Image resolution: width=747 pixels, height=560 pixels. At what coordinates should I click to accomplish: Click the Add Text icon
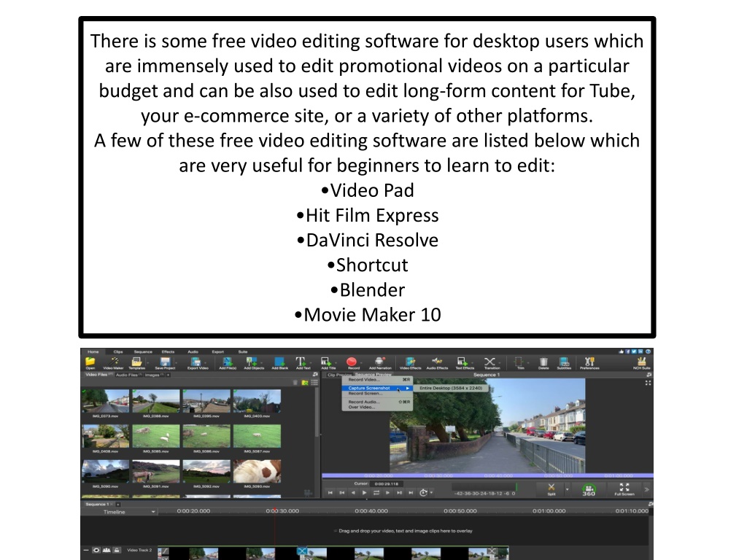click(303, 363)
